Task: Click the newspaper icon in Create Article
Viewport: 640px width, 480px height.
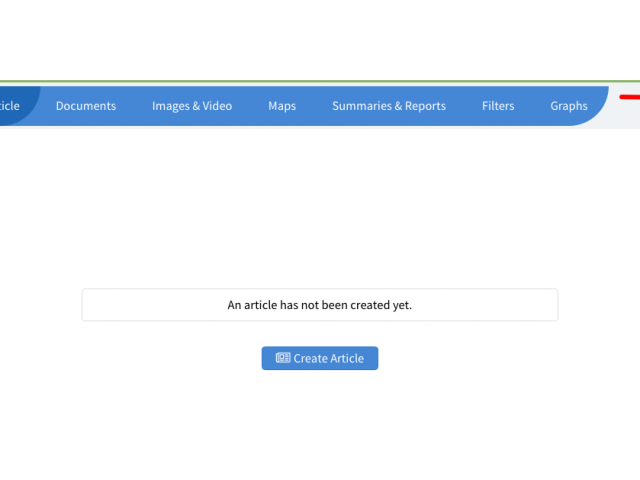Action: click(283, 358)
